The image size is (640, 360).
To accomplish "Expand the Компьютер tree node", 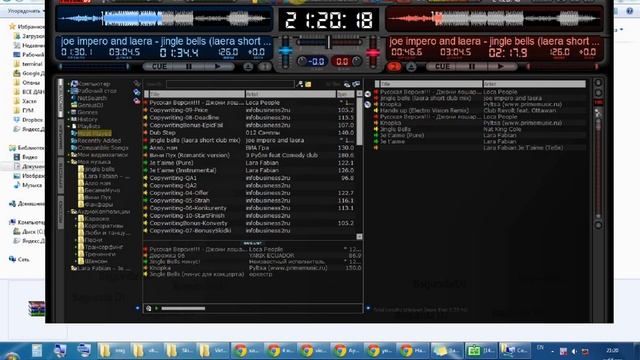I will tap(69, 84).
